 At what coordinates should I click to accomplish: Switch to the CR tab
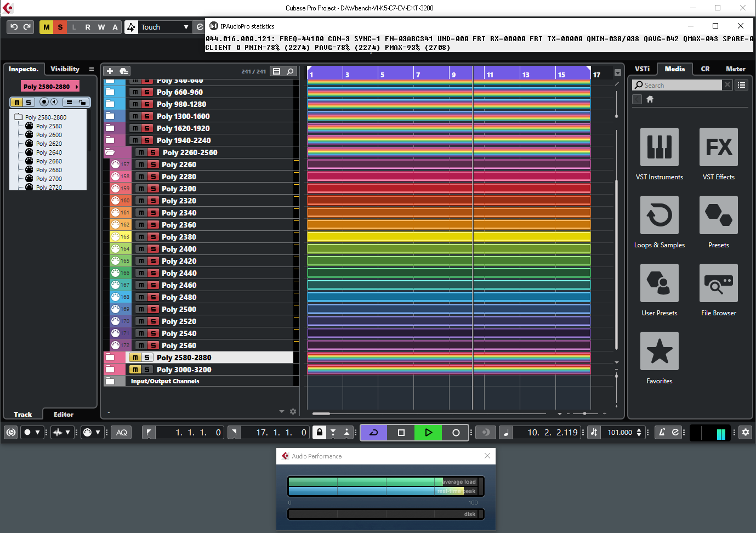click(x=705, y=69)
